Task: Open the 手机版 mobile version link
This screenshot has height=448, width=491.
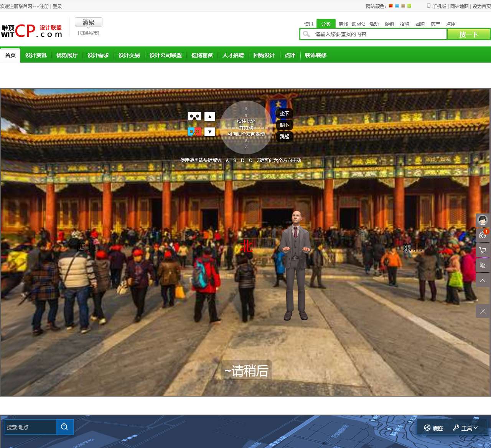Action: [x=439, y=6]
